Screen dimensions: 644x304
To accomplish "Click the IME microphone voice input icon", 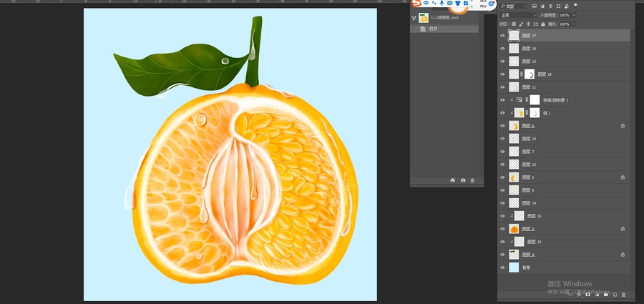I will [442, 4].
